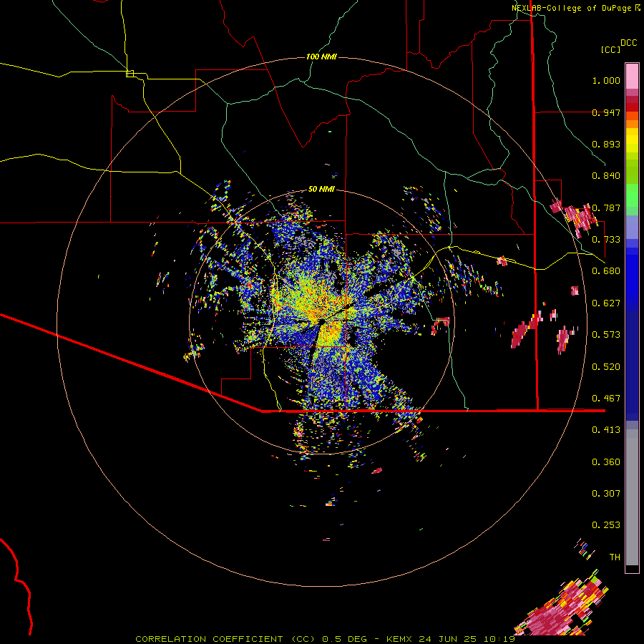Click the 0.573 scale value
Image resolution: width=644 pixels, height=644 pixels.
[606, 335]
